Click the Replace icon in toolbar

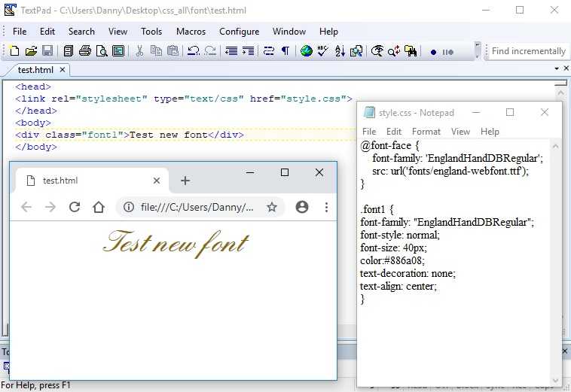click(x=394, y=51)
